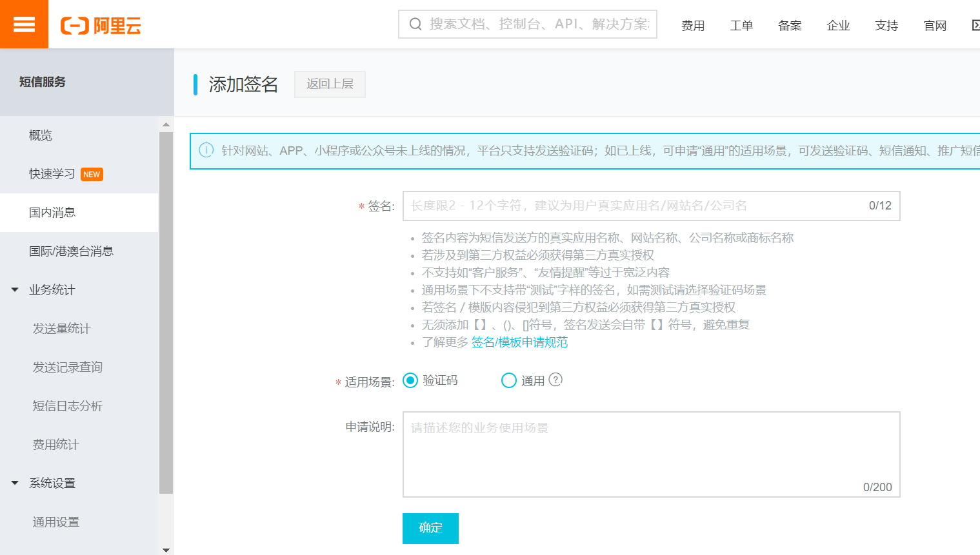Screen dimensions: 980x555
Task: Click the 确定 button
Action: (x=430, y=528)
